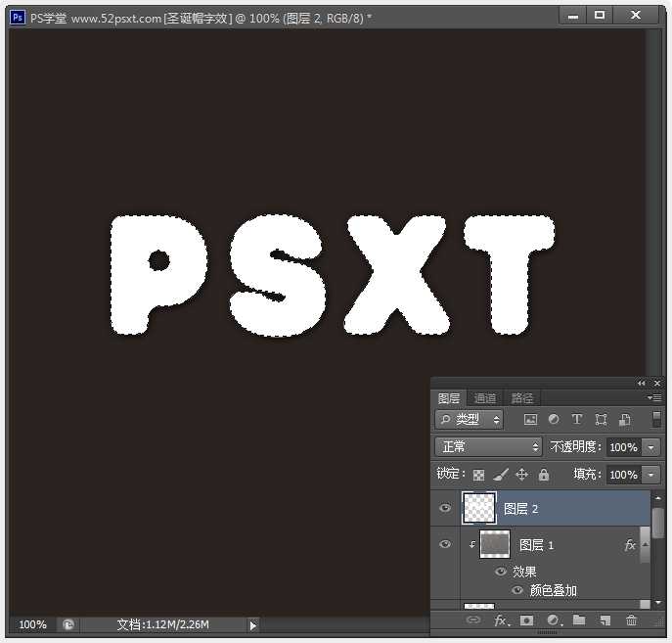Screen dimensions: 672x643
Task: Open the fx layer style menu at panel bottom
Action: pyautogui.click(x=501, y=620)
